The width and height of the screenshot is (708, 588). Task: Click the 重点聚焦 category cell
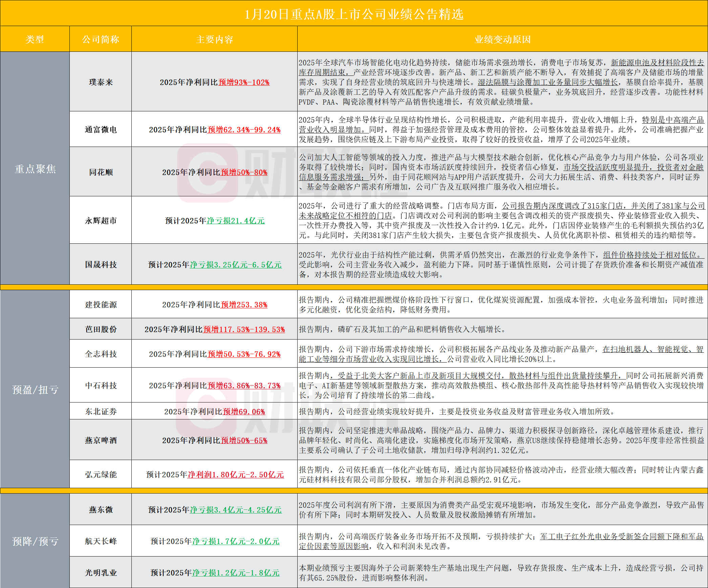(x=35, y=169)
